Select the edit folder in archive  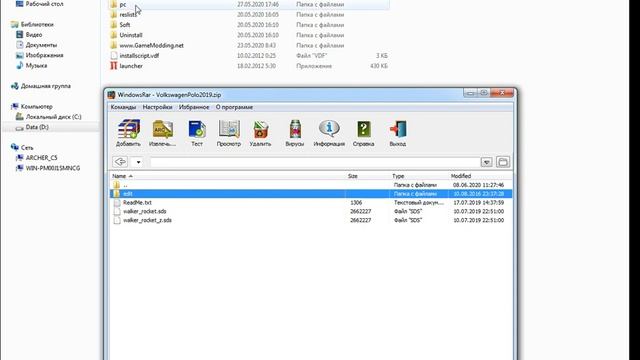[x=311, y=194]
